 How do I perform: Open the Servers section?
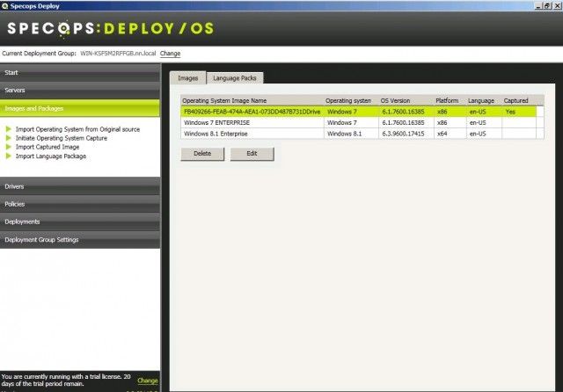(80, 91)
